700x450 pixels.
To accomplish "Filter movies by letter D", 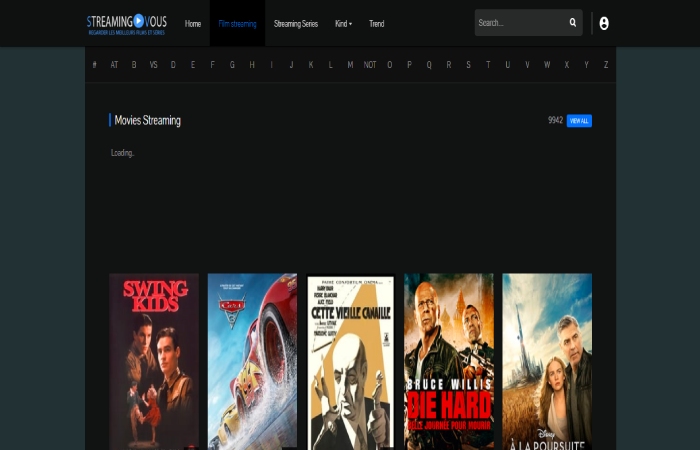I will pyautogui.click(x=173, y=65).
